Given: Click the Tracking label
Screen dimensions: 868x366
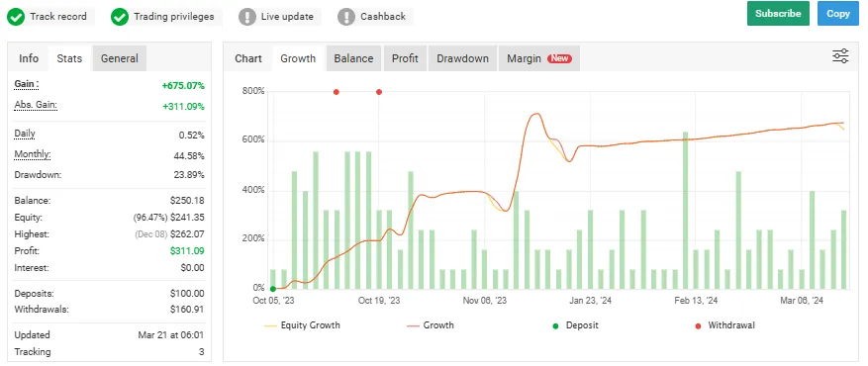Looking at the screenshot, I should coord(32,351).
